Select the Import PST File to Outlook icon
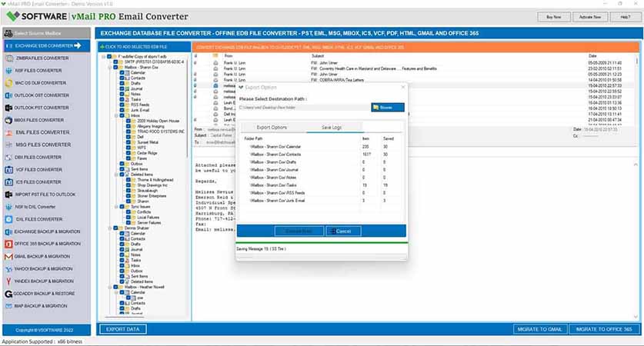Screen dimensions: 644x346 pos(9,195)
